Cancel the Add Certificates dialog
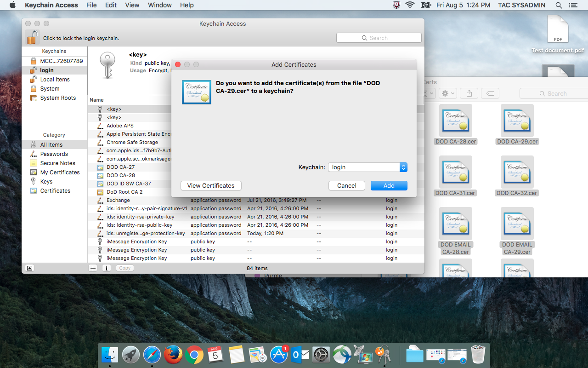 (x=347, y=185)
